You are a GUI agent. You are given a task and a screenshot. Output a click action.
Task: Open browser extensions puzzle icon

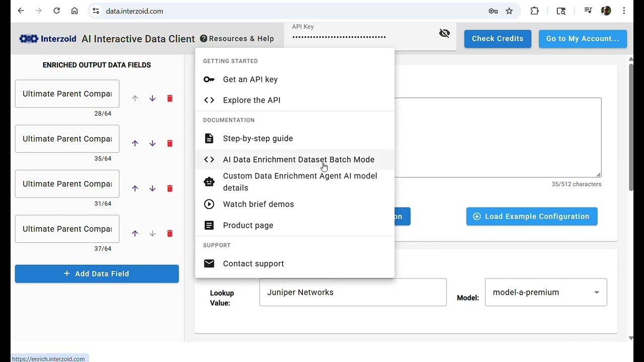point(534,11)
